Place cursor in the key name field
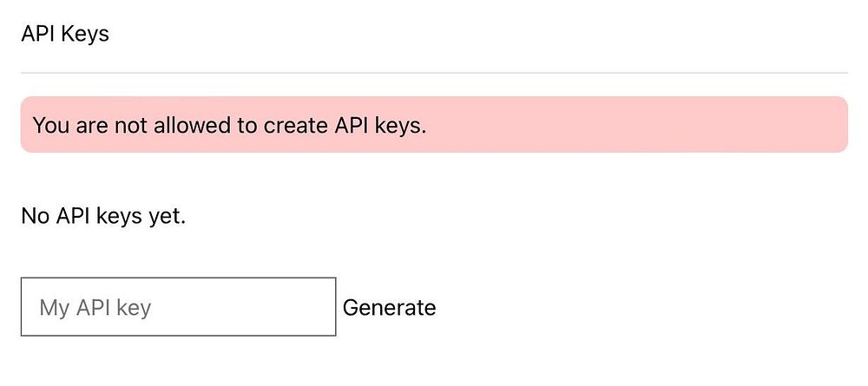The image size is (868, 386). pyautogui.click(x=178, y=307)
